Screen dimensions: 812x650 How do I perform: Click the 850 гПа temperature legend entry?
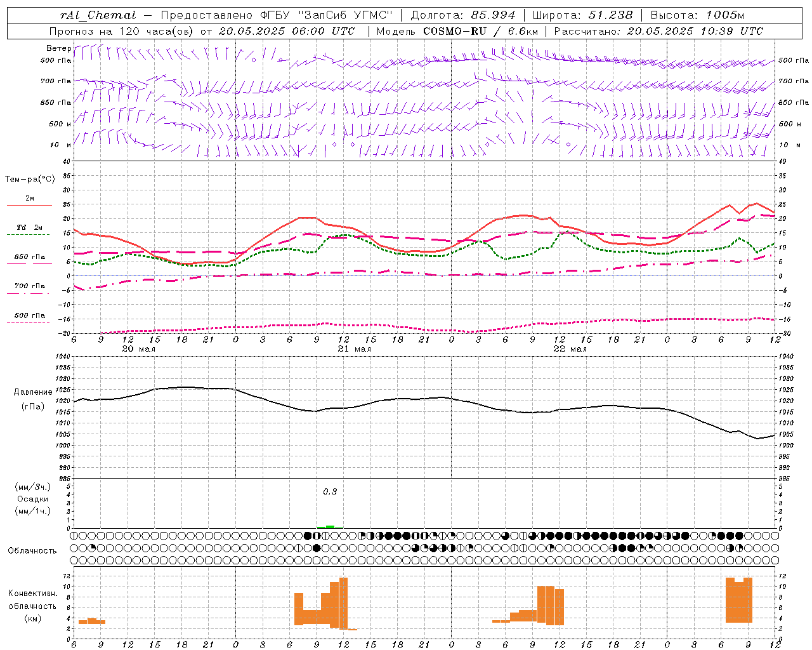click(x=29, y=257)
